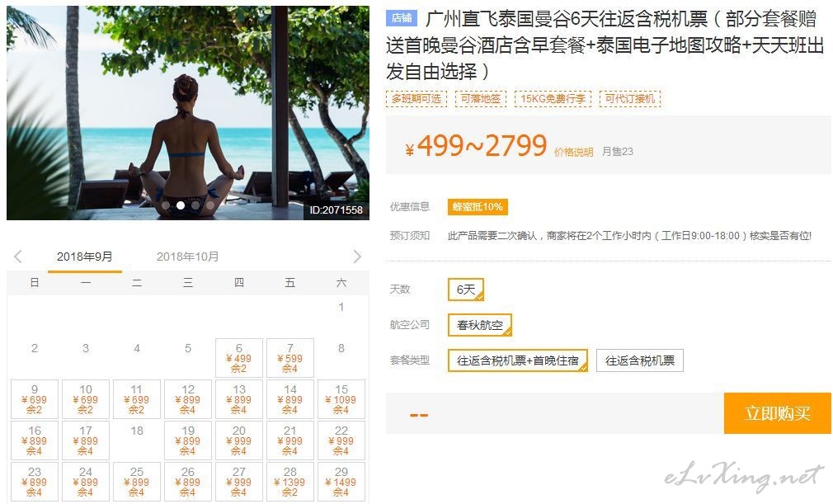Select the 6天 duration option
Viewport: 833px width, 504px height.
466,290
